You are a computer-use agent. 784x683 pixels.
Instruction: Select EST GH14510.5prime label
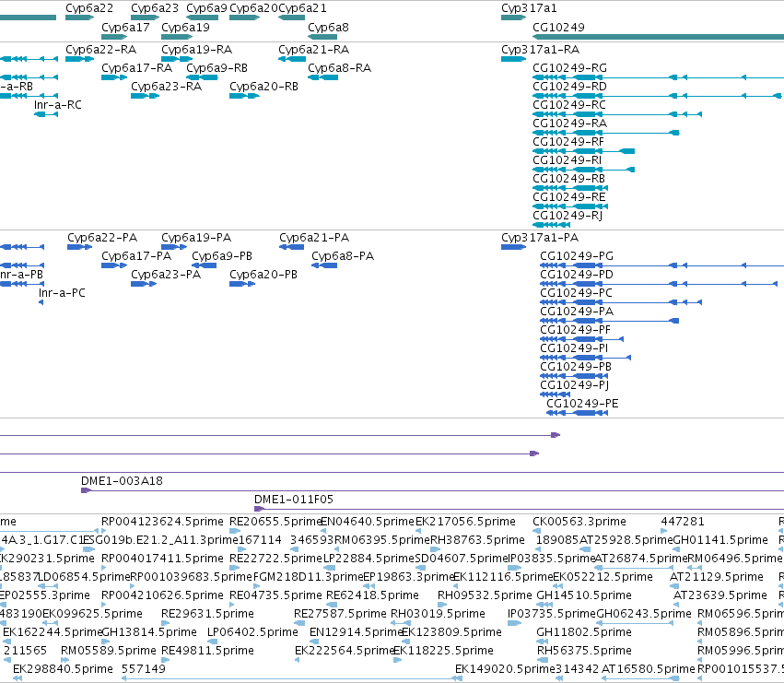tap(583, 595)
